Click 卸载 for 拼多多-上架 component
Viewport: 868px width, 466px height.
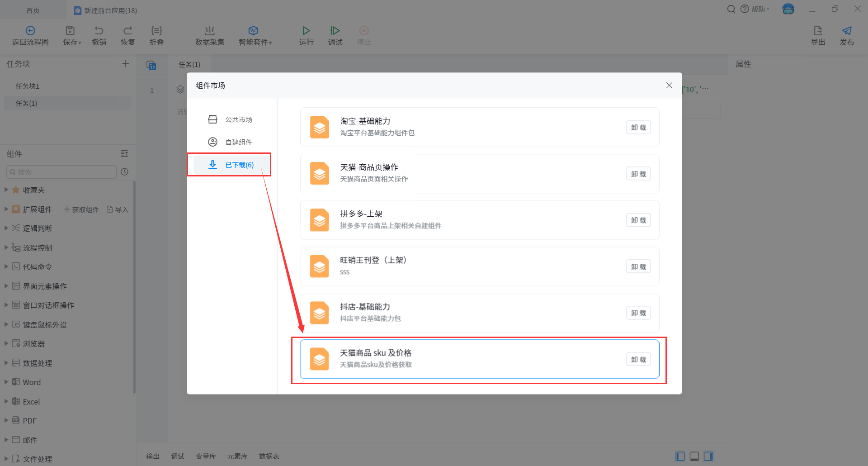638,220
